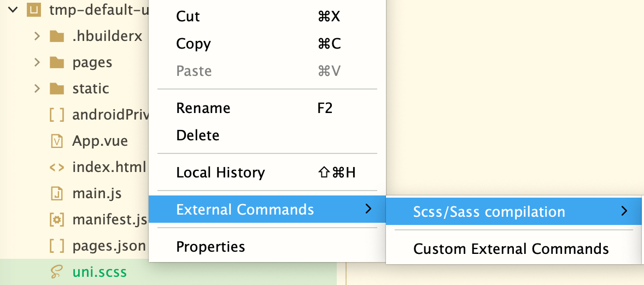Screen dimensions: 644x285
Task: Choose Rename from the context menu
Action: click(x=203, y=108)
